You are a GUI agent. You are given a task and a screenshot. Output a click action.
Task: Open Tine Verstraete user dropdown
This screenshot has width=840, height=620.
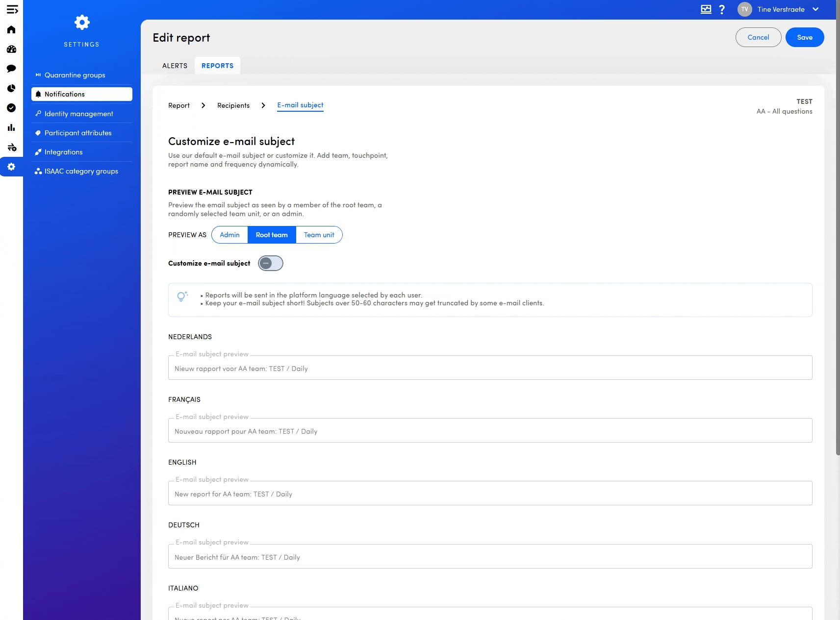click(x=781, y=9)
